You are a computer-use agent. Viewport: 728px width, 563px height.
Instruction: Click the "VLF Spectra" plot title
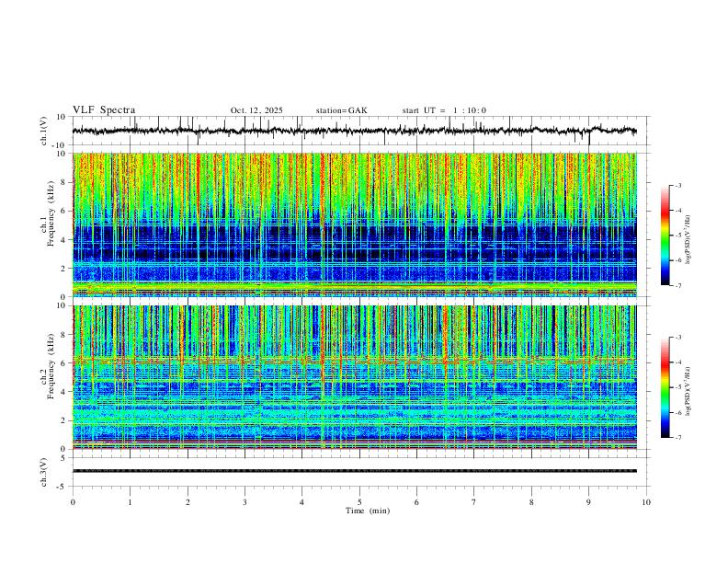pos(104,110)
